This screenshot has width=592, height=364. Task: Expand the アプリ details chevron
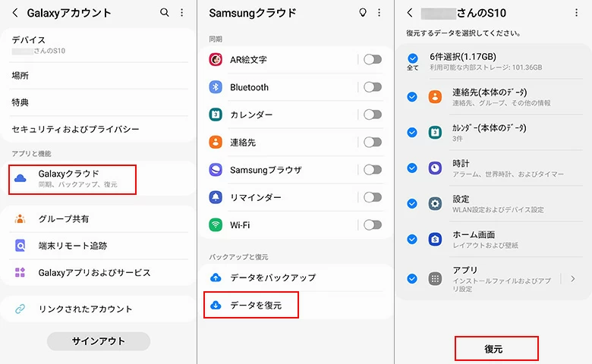tap(573, 279)
